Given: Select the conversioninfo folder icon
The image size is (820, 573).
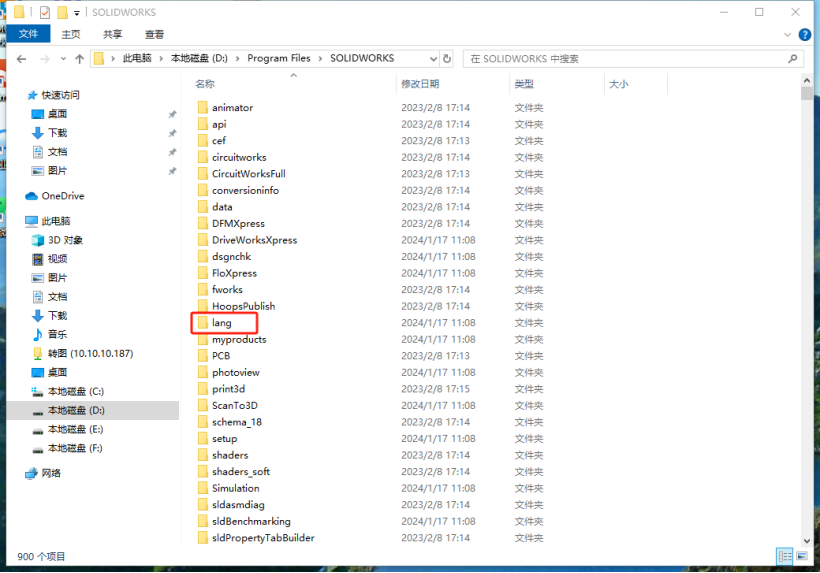Looking at the screenshot, I should point(203,190).
